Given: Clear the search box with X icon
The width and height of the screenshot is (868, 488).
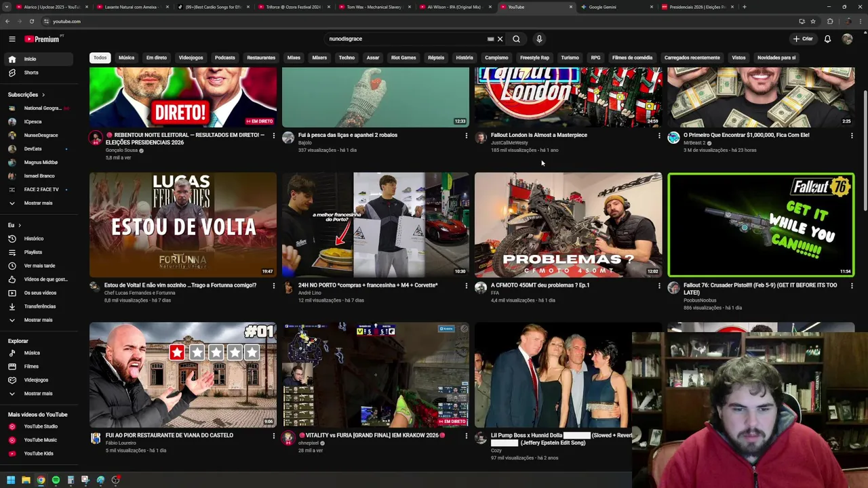Looking at the screenshot, I should (500, 39).
